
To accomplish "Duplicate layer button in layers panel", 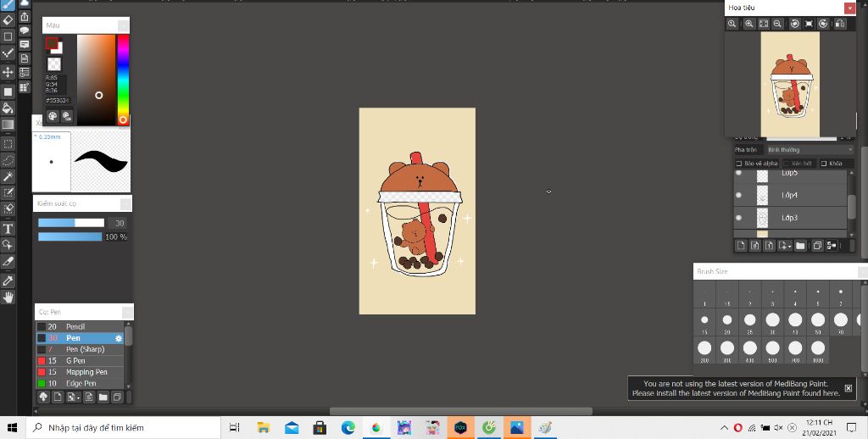I will [x=817, y=246].
